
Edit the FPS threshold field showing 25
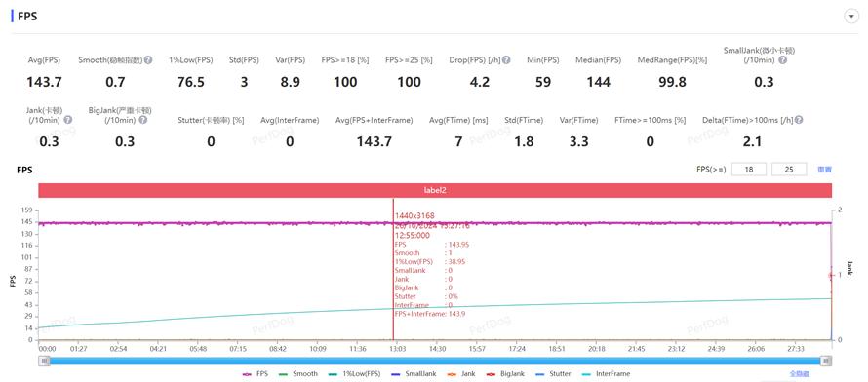click(x=789, y=170)
